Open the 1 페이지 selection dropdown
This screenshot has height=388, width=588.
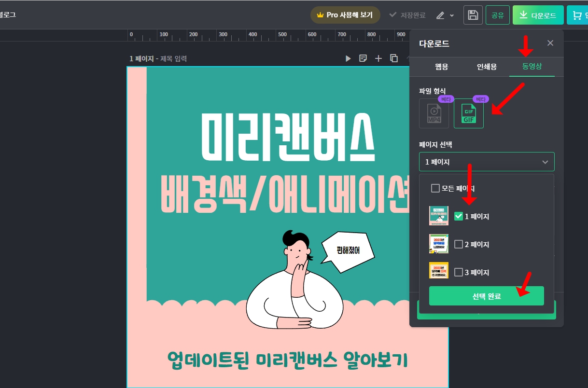pos(487,162)
